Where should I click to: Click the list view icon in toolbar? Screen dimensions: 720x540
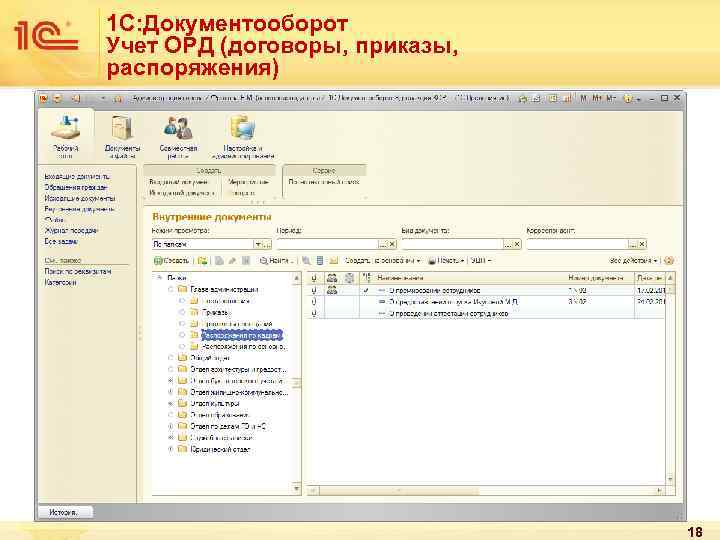click(320, 261)
